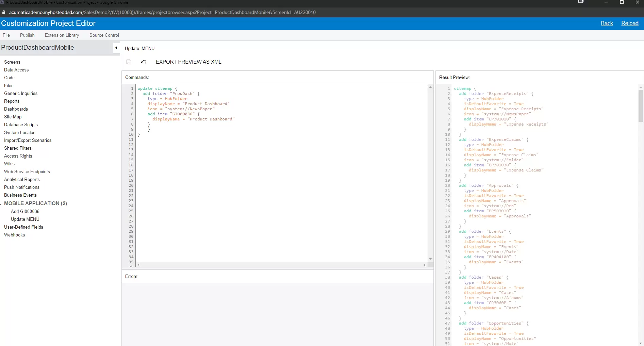Open the Source Control menu
Viewport: 644px width, 346px height.
104,35
